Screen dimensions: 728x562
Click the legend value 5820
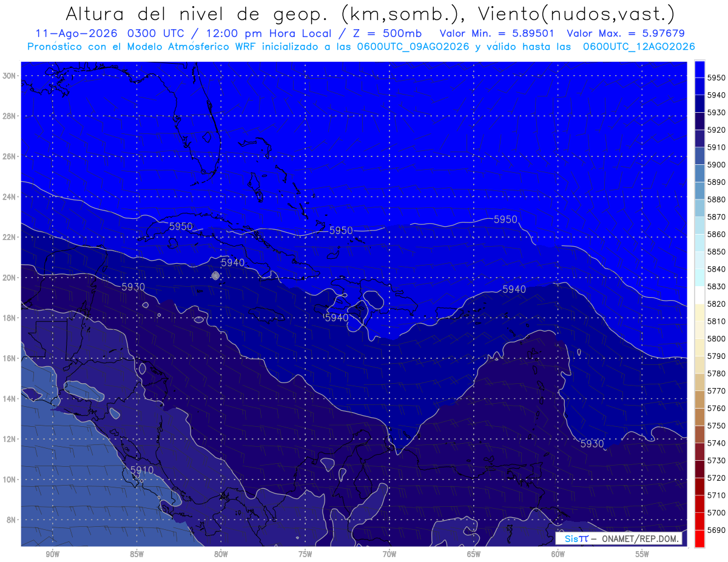tap(716, 304)
